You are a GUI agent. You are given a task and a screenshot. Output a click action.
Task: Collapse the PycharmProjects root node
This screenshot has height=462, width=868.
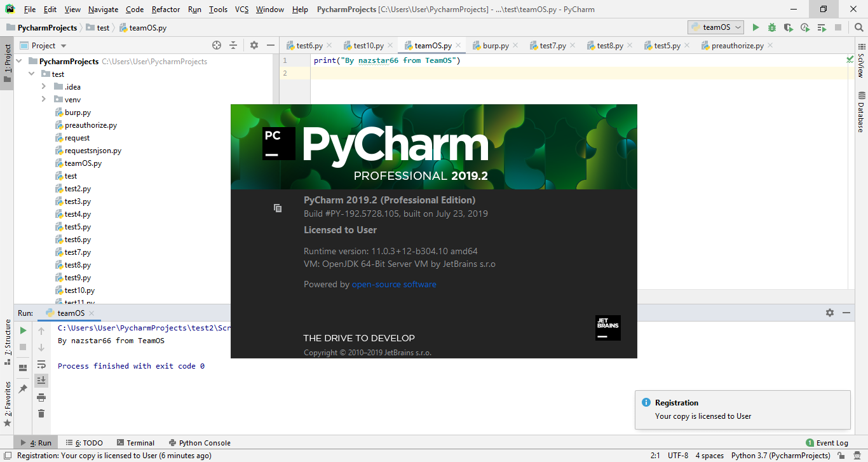(x=19, y=62)
